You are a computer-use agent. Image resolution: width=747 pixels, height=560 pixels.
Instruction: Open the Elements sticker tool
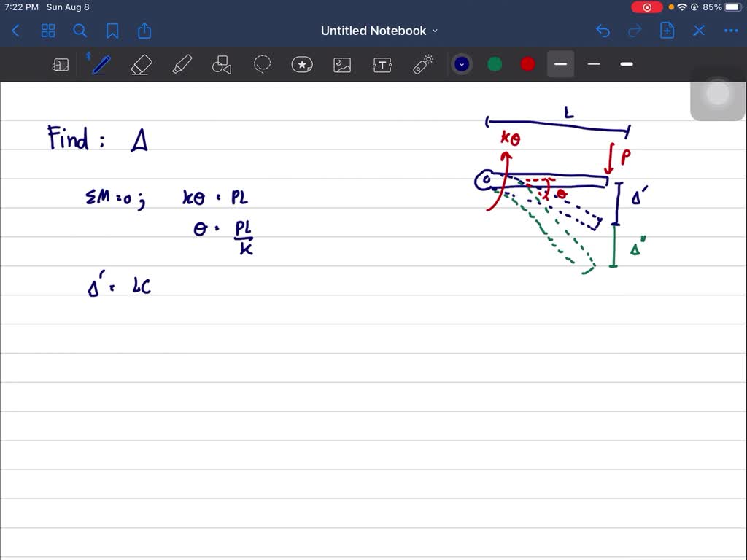tap(302, 64)
